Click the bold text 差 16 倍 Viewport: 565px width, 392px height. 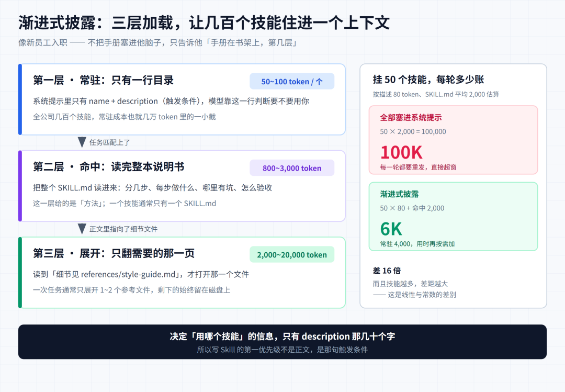387,271
